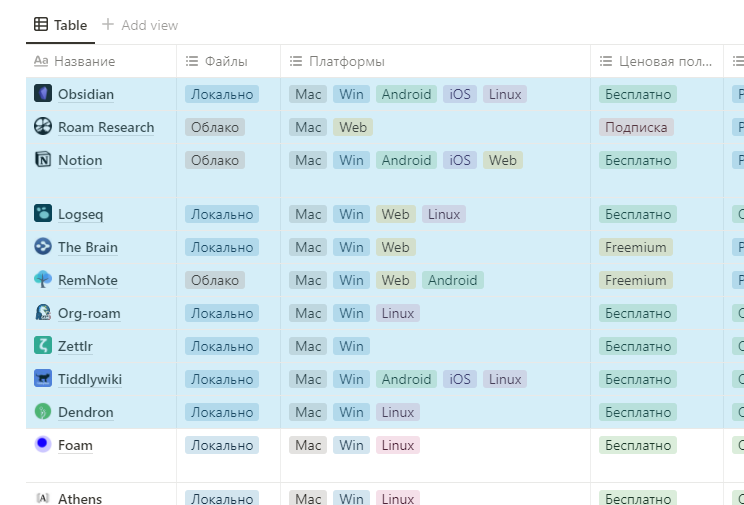This screenshot has height=505, width=744.
Task: Click Облако tag in Roam Research row
Action: [215, 127]
